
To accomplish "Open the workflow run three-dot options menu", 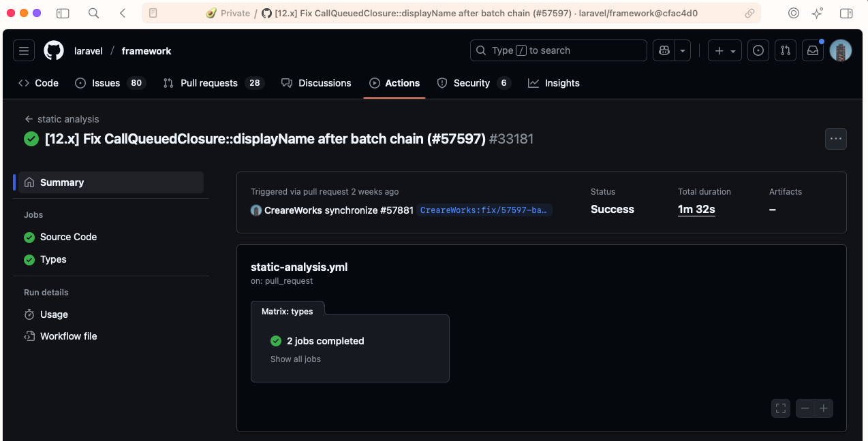I will (836, 139).
